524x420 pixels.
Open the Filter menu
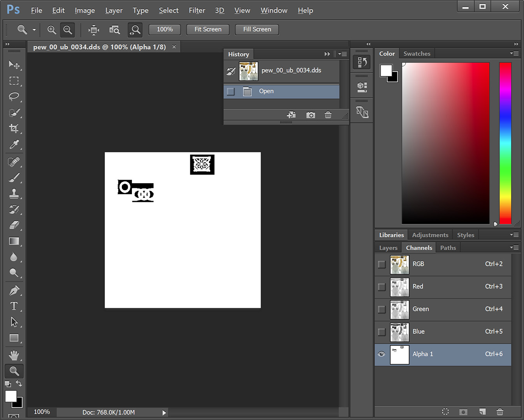[x=197, y=10]
